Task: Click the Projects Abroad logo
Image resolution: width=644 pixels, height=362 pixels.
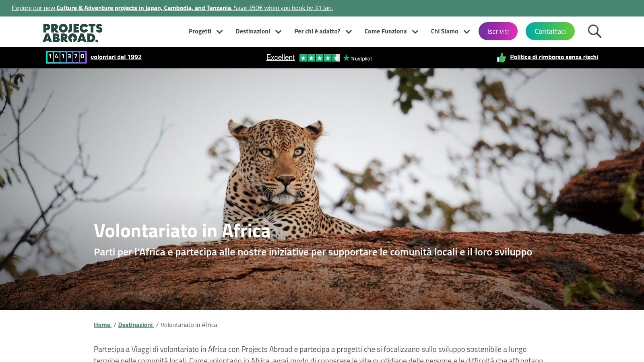Action: click(72, 33)
